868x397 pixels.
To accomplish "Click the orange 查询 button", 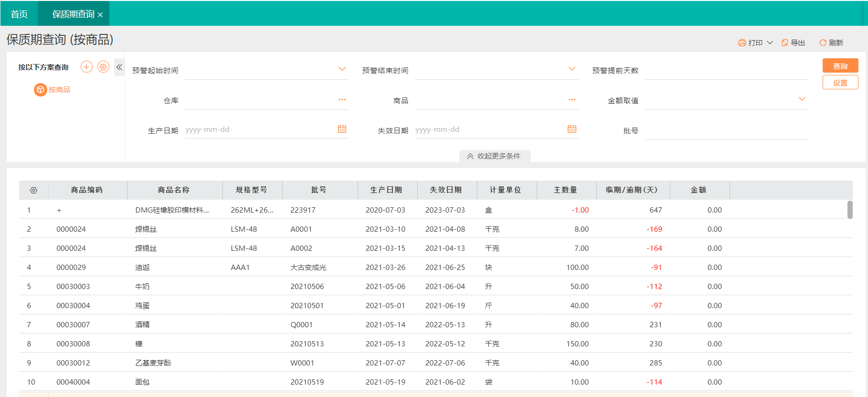I will pyautogui.click(x=840, y=66).
